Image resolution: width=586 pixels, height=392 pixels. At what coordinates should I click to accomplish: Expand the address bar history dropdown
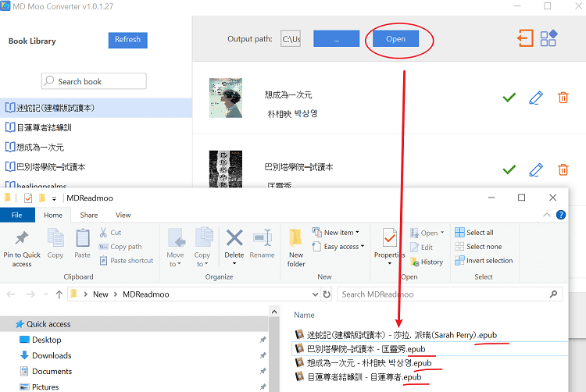point(315,294)
